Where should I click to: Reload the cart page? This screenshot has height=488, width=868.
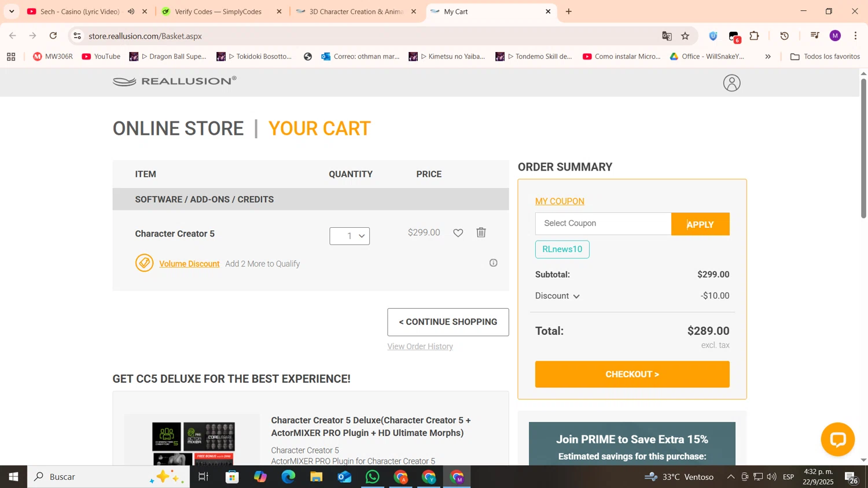[53, 36]
